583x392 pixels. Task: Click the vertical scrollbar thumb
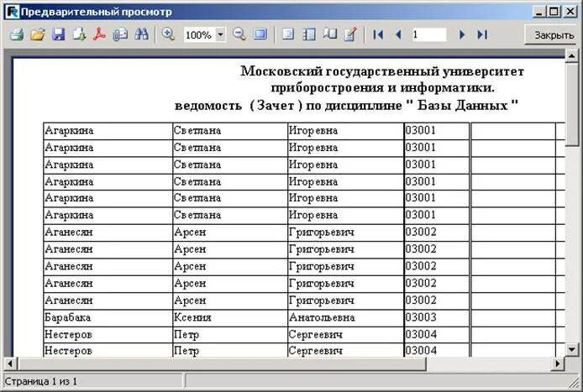[571, 104]
